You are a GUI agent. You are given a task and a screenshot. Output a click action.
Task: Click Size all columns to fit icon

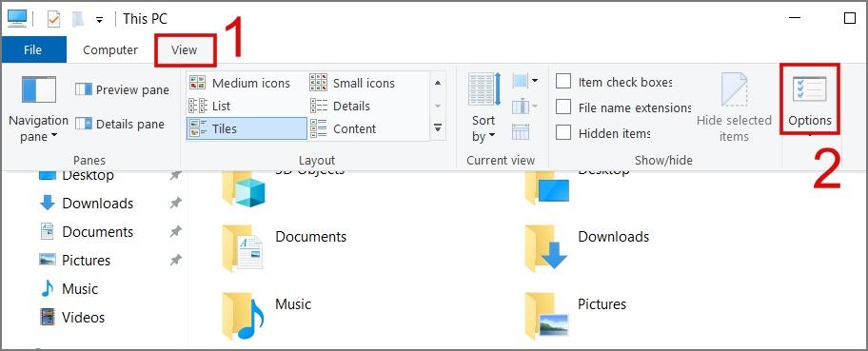[521, 132]
